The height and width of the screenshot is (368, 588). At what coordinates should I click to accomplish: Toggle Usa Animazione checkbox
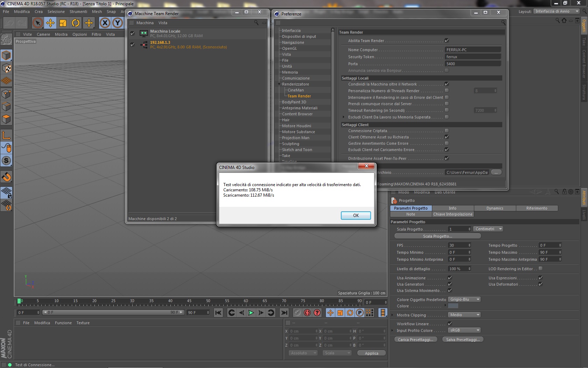pyautogui.click(x=450, y=278)
